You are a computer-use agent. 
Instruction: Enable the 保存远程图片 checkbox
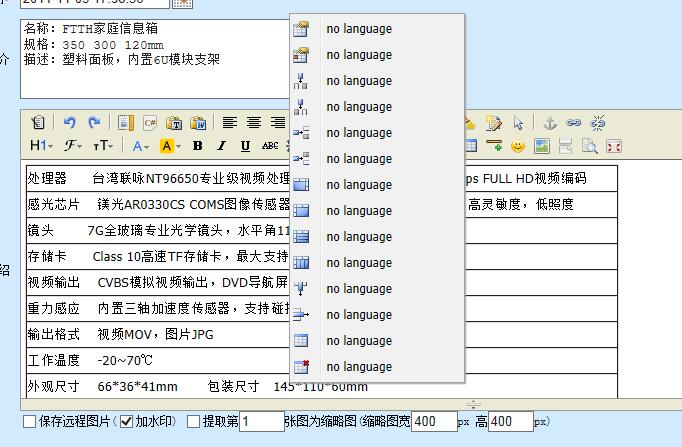tap(29, 422)
